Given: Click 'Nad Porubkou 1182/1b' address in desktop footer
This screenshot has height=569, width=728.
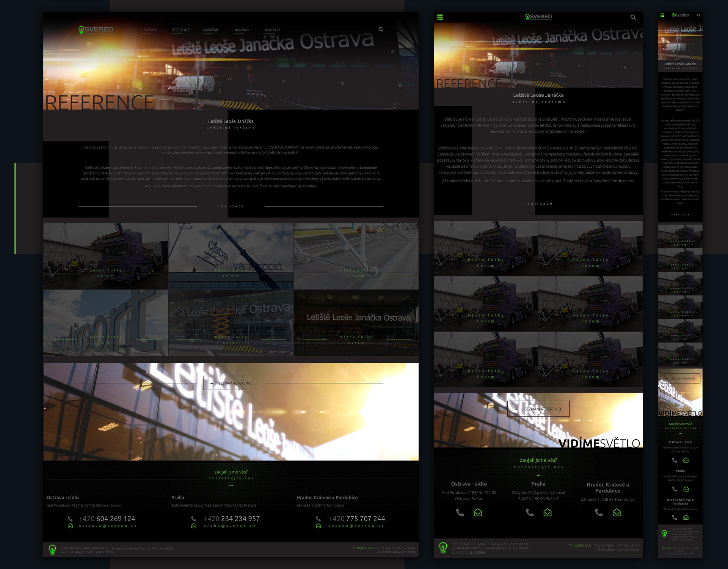Looking at the screenshot, I should pyautogui.click(x=84, y=505).
